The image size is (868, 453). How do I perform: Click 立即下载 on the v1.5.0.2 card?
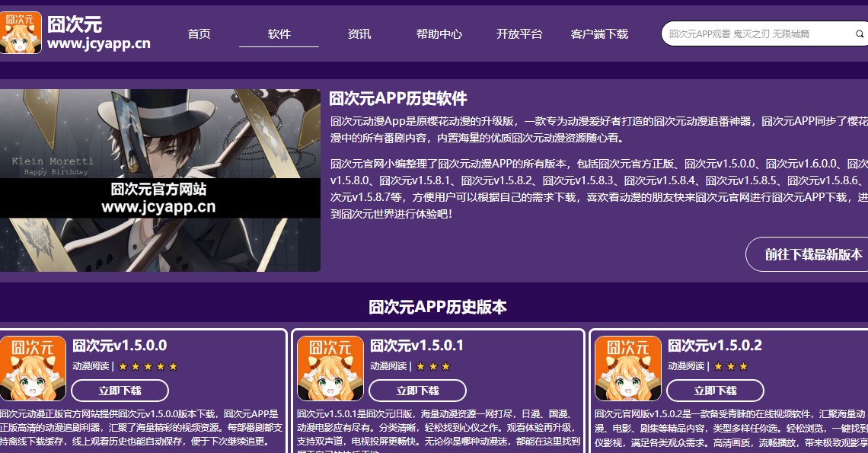(x=714, y=391)
